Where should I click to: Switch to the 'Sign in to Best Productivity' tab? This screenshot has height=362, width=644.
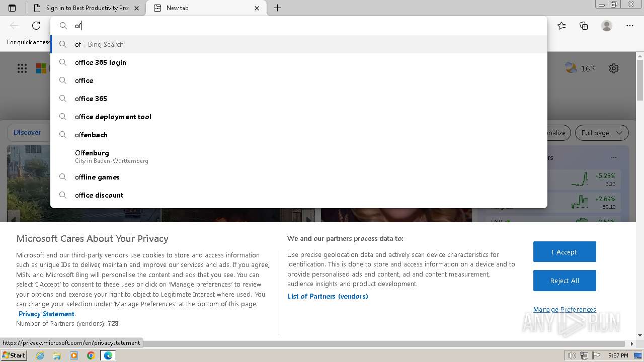(x=86, y=8)
